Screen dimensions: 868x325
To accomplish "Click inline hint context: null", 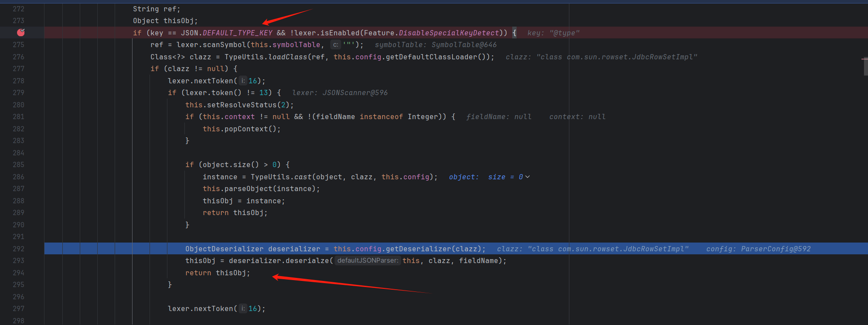I will (577, 116).
